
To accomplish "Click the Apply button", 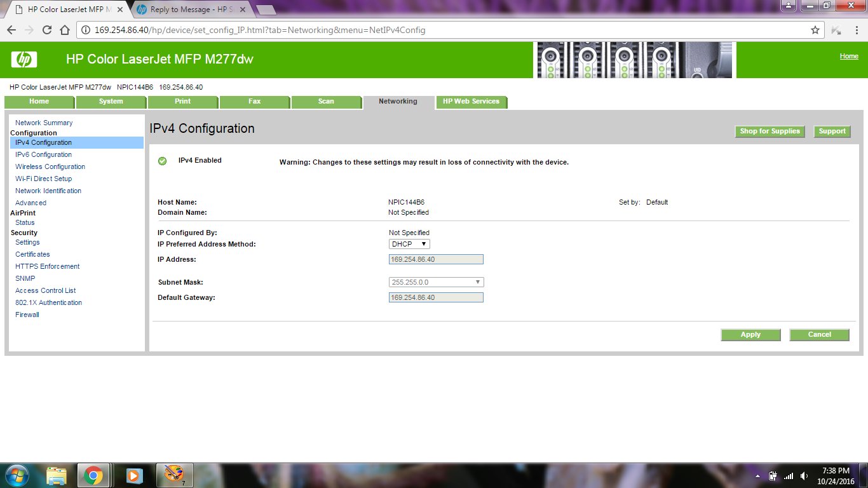I will (750, 335).
